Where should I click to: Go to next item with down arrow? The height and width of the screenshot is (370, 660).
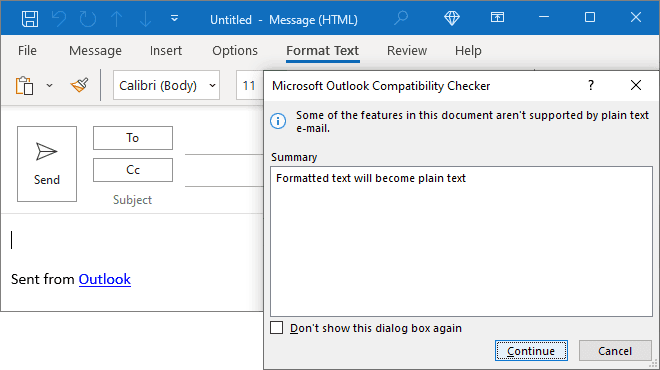click(x=145, y=19)
